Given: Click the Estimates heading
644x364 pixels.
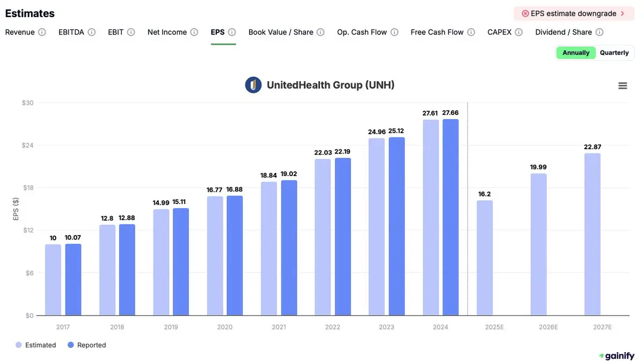Looking at the screenshot, I should 30,13.
